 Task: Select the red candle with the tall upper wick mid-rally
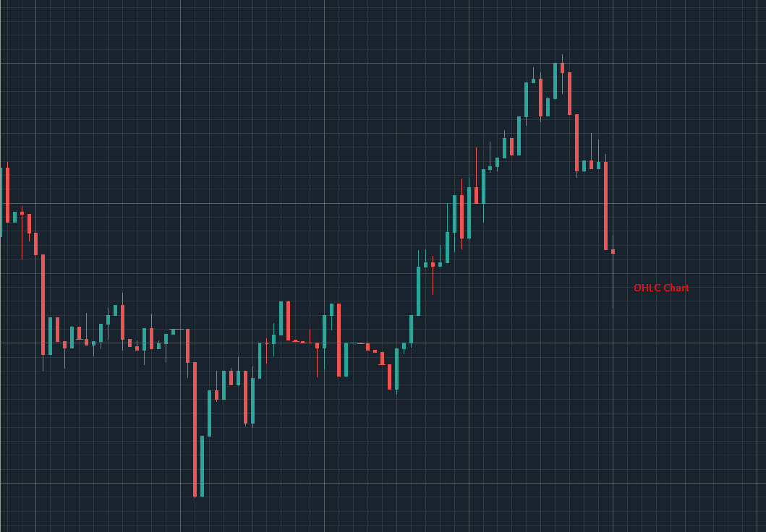pos(476,195)
